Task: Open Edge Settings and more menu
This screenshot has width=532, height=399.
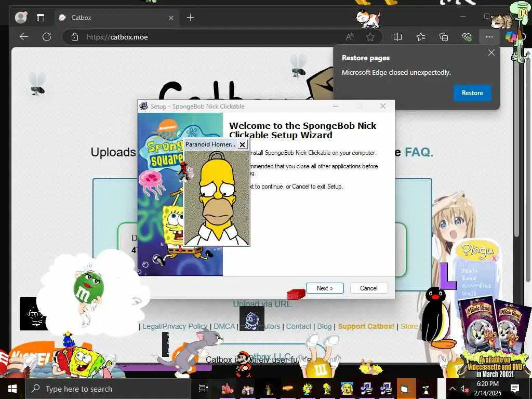Action: click(489, 37)
